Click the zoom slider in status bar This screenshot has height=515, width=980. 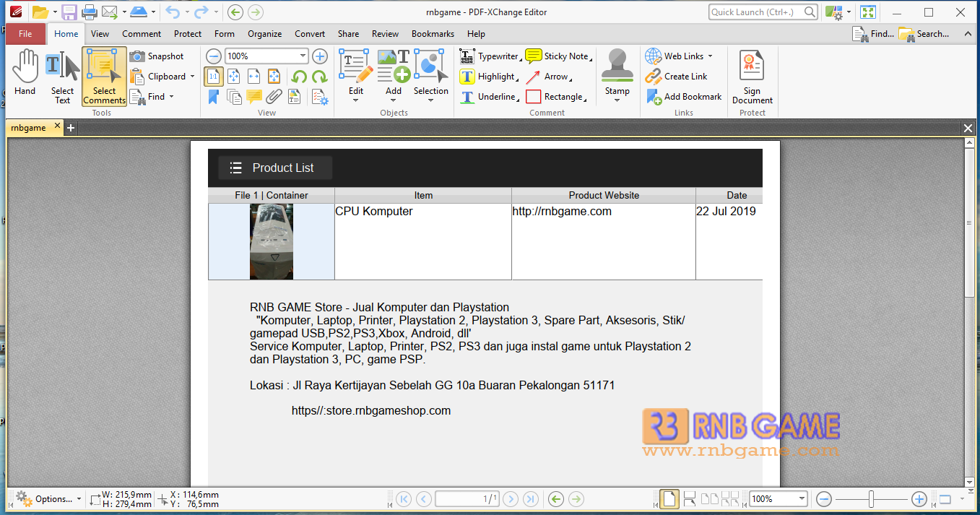click(x=872, y=499)
